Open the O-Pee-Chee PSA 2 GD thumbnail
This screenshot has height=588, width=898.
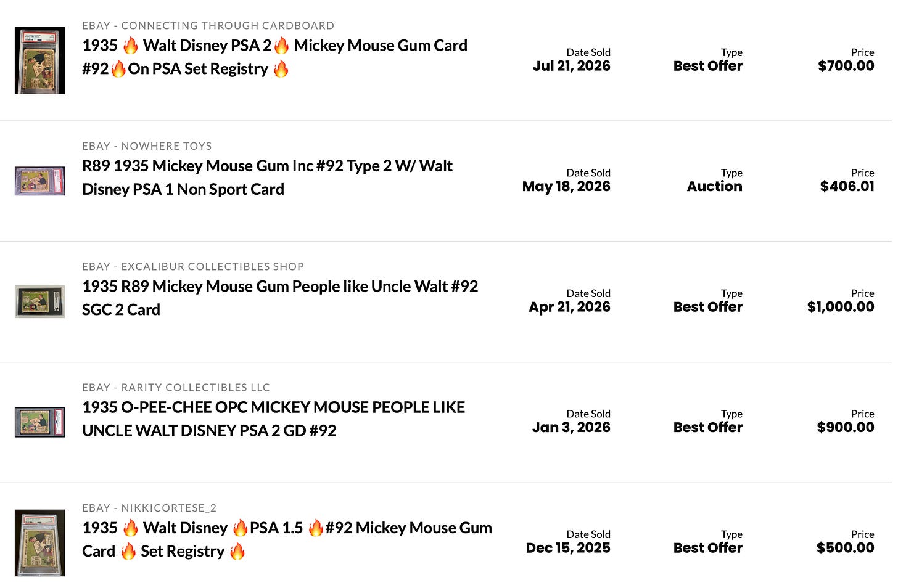click(39, 422)
